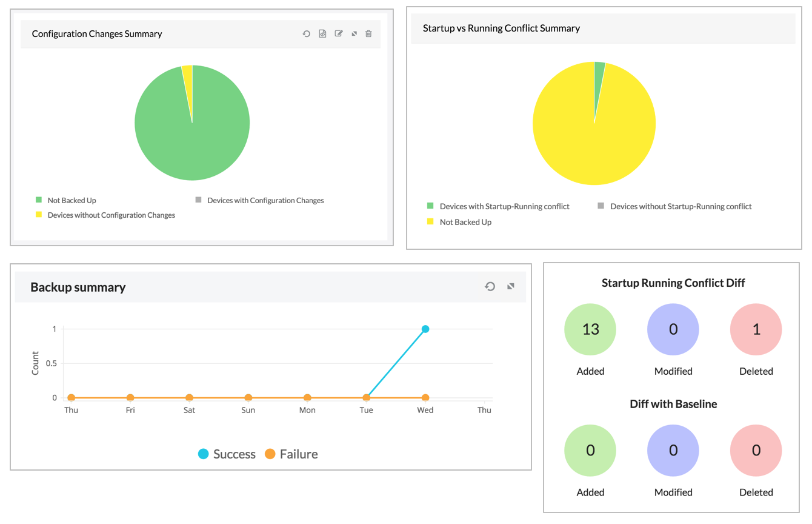Click the Sun label on the x-axis
Viewport: 812px width, 524px height.
point(248,410)
